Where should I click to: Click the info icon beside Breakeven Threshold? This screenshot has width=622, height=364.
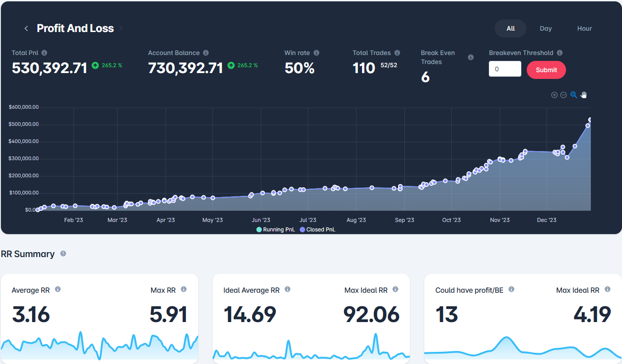(560, 53)
